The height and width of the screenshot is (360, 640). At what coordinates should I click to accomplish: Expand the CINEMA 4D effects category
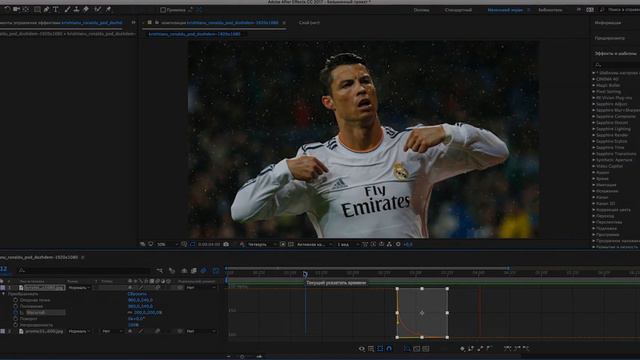(x=594, y=79)
